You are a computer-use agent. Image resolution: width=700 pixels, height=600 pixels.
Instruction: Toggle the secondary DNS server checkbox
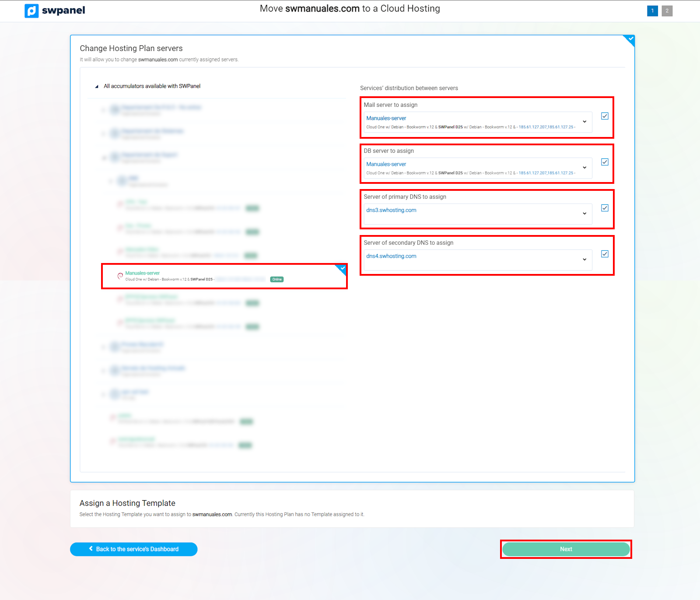(x=605, y=254)
